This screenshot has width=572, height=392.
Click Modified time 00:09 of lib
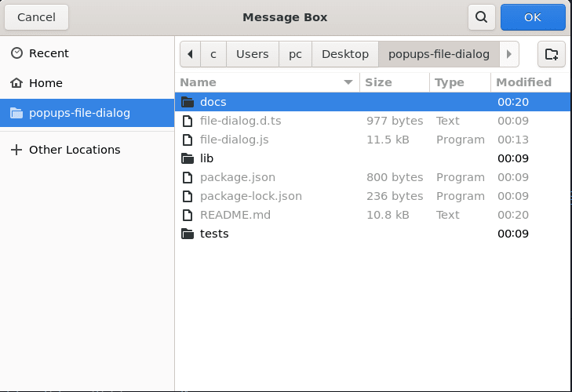point(513,158)
